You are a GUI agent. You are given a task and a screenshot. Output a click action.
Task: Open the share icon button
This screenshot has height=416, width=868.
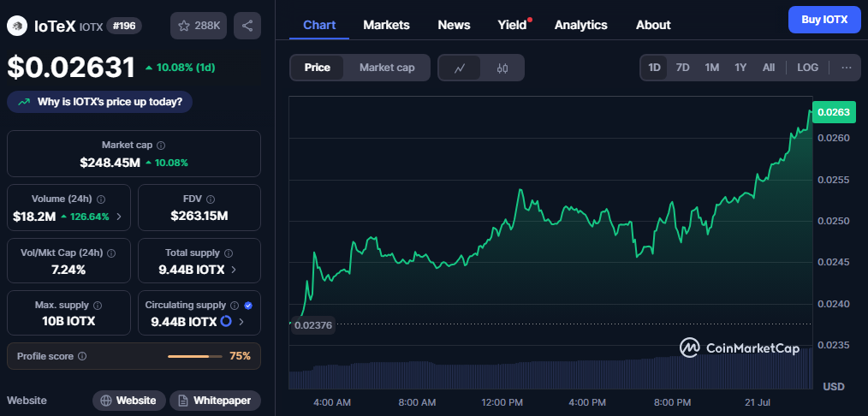pos(247,26)
